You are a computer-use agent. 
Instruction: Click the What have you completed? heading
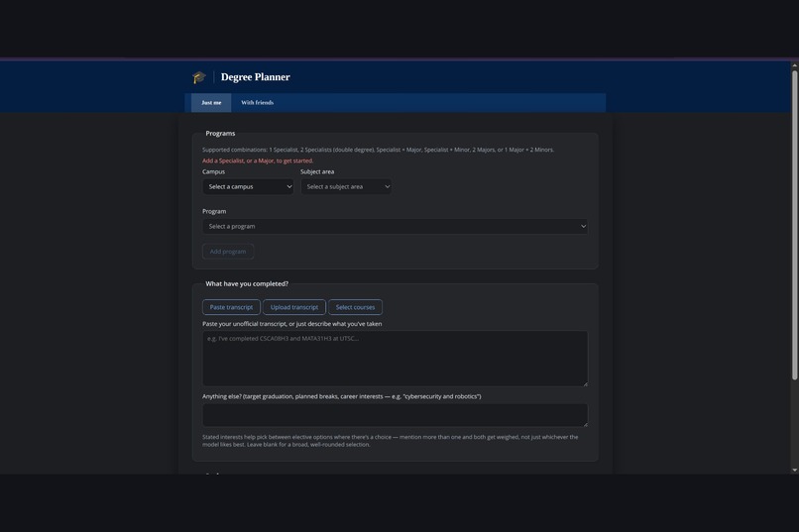(247, 283)
